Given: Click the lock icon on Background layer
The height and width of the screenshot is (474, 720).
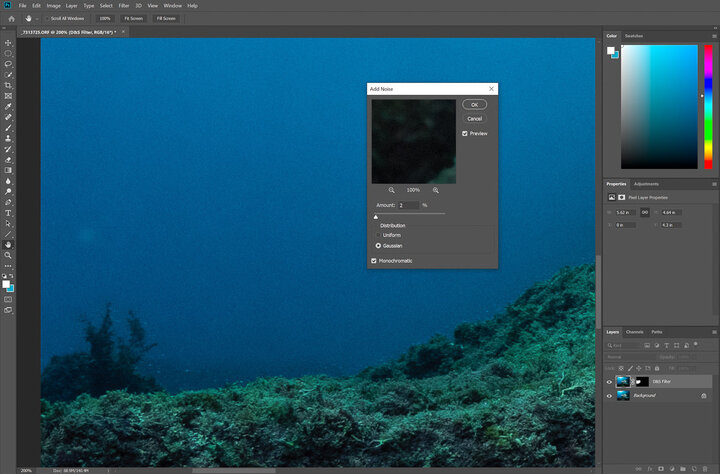Looking at the screenshot, I should coord(703,395).
